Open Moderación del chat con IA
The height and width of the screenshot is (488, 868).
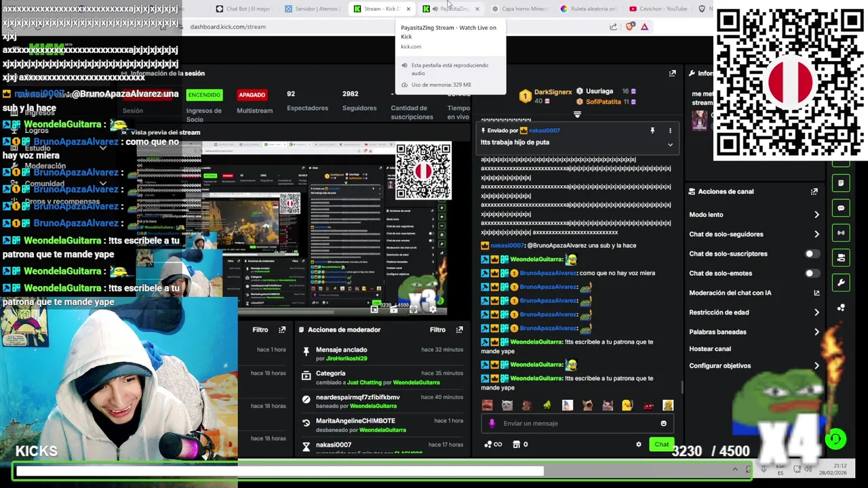754,293
